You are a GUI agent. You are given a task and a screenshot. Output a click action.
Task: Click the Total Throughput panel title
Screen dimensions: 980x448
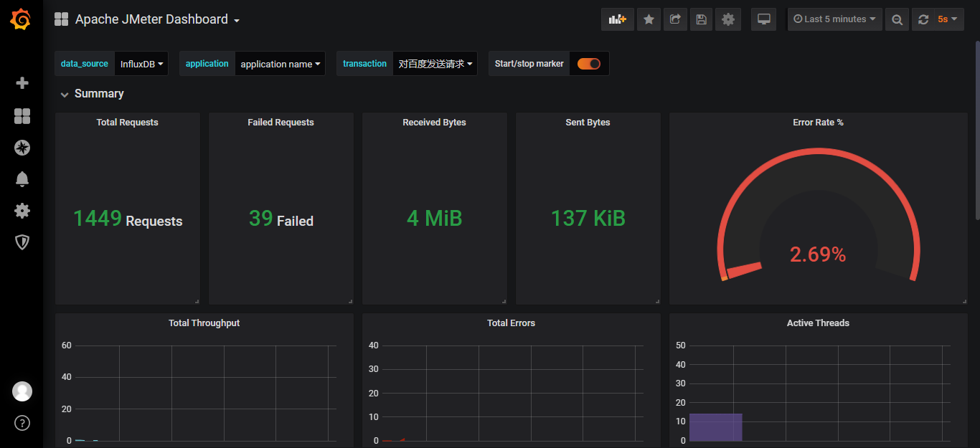click(x=204, y=323)
